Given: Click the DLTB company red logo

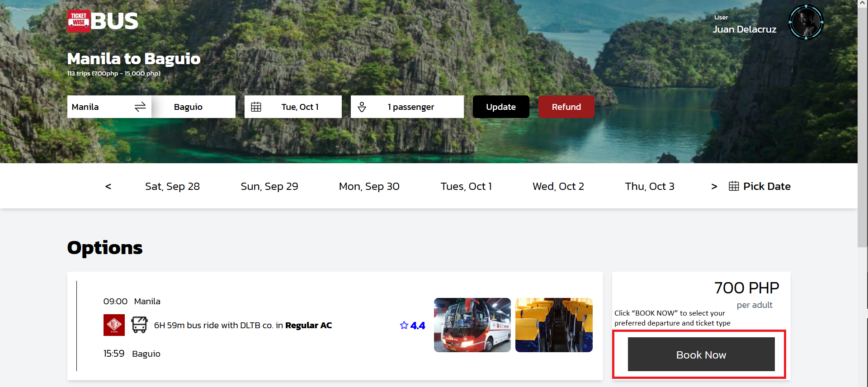Looking at the screenshot, I should (x=114, y=325).
